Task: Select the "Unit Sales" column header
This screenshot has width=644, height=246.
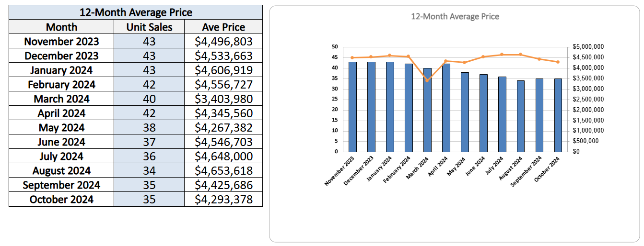Action: point(149,27)
